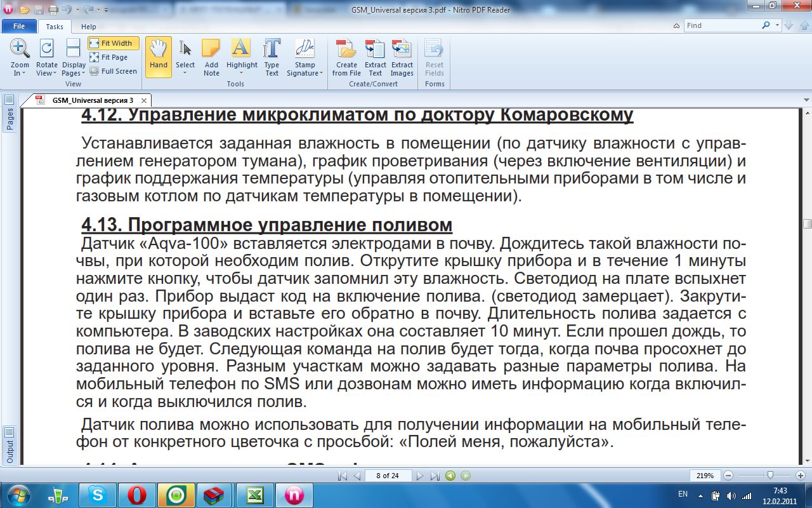Switch to the Tasks ribbon tab

click(x=55, y=27)
